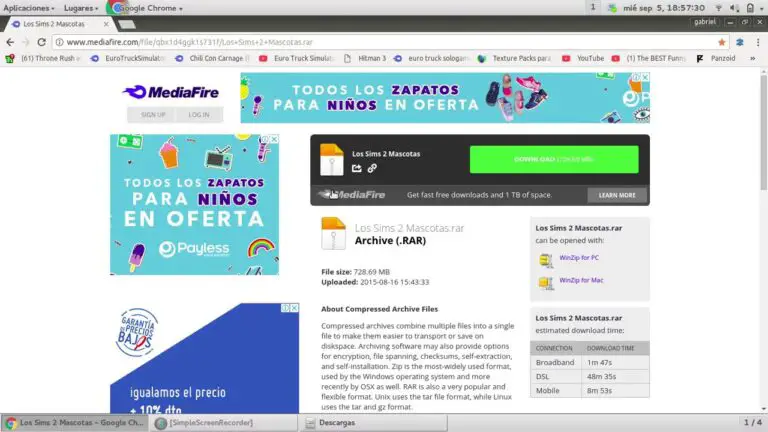Click the green DOWNLOAD button
This screenshot has height=432, width=768.
coord(554,159)
